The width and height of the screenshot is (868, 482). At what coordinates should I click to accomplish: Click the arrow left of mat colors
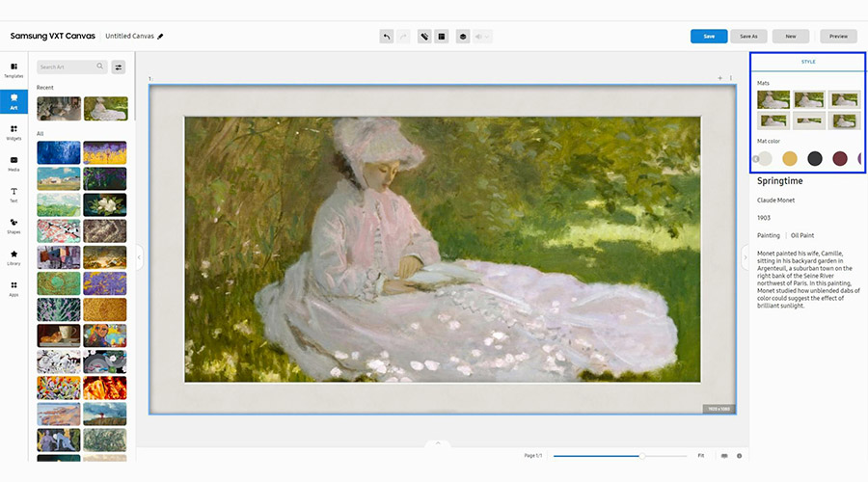[755, 159]
